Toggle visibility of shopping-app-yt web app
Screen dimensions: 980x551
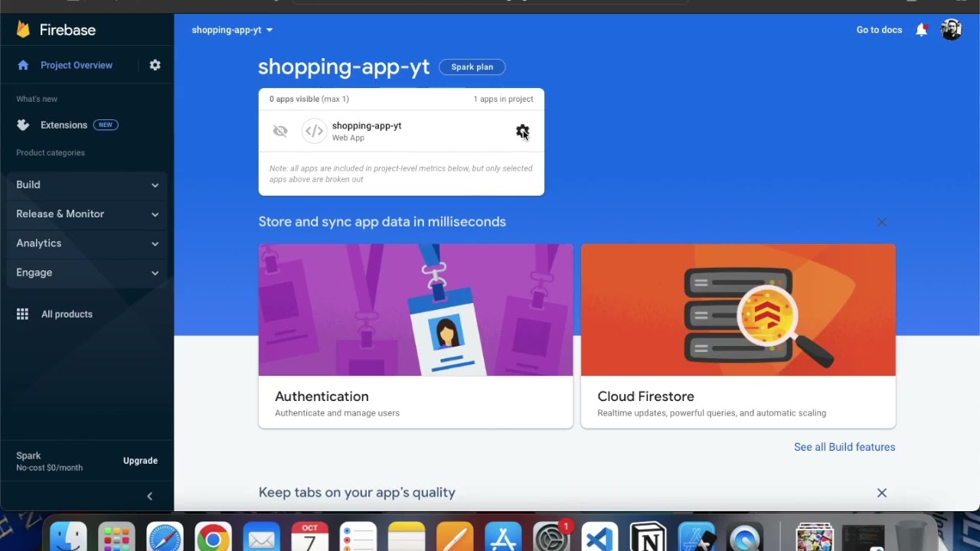tap(280, 131)
